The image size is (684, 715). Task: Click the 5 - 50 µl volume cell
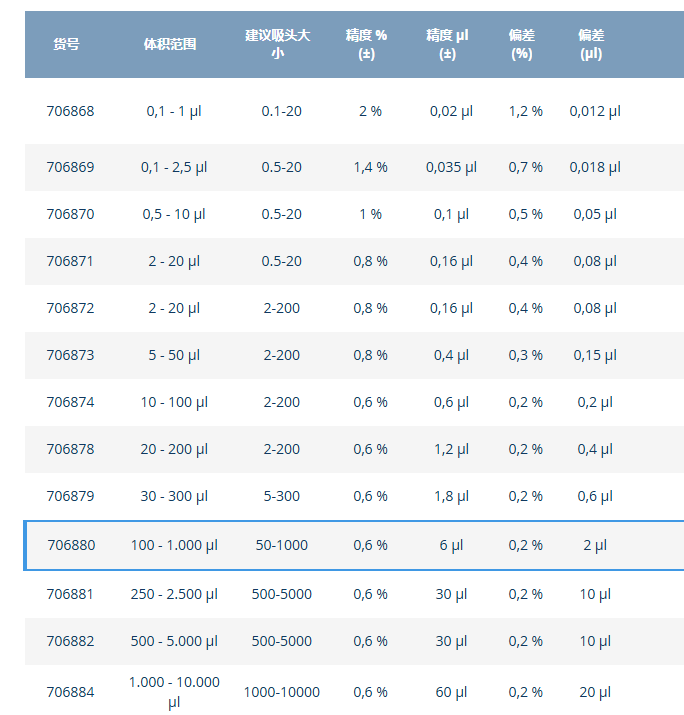(174, 355)
